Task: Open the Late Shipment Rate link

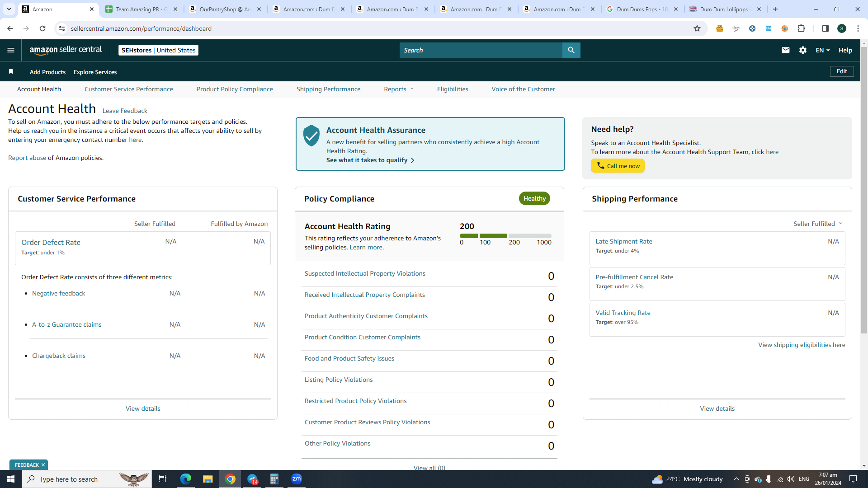Action: pyautogui.click(x=623, y=241)
